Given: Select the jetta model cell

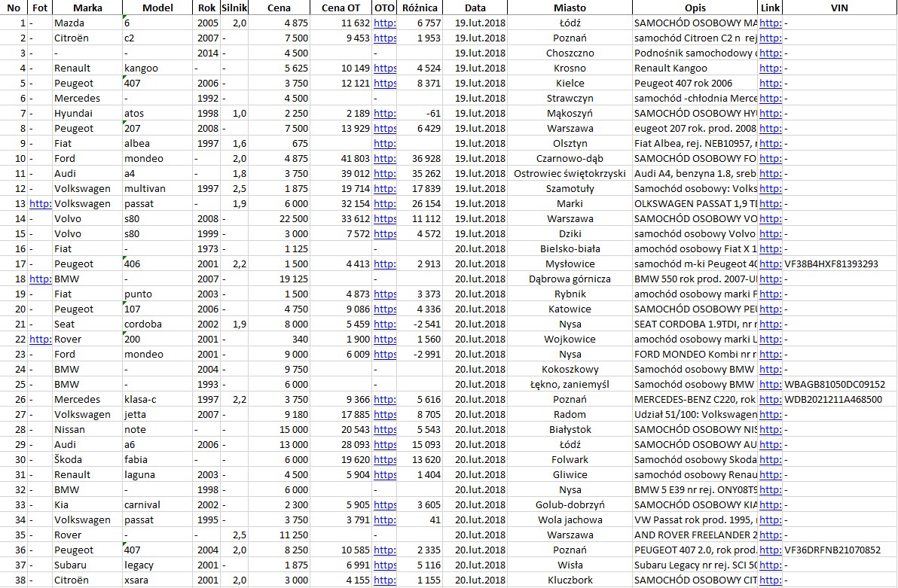Looking at the screenshot, I should [x=157, y=414].
